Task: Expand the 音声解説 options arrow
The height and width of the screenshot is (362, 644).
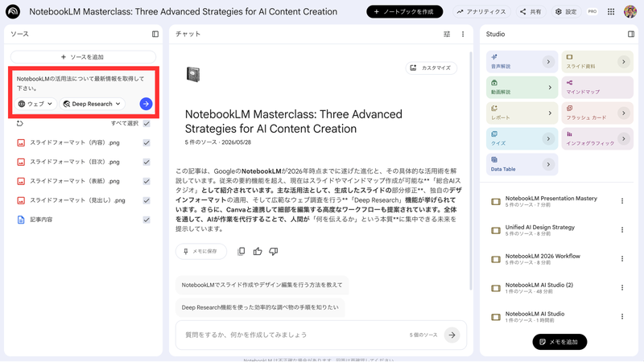Action: (548, 62)
